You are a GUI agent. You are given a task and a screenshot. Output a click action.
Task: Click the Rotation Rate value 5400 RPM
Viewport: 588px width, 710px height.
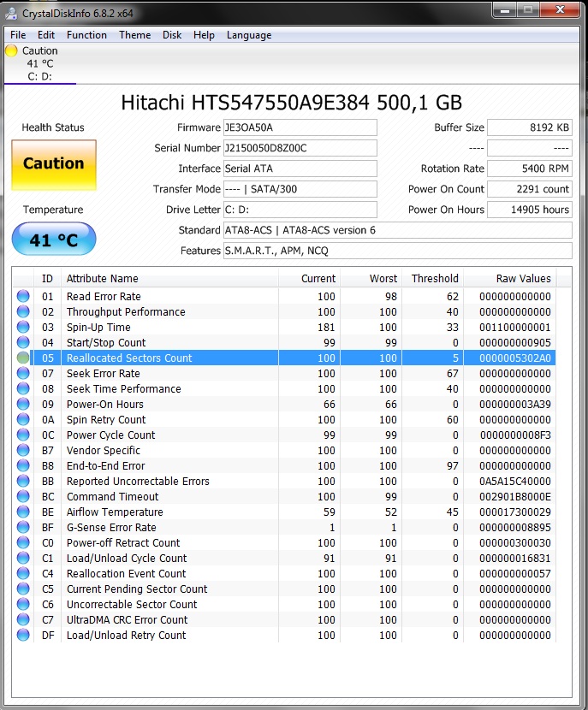click(530, 169)
